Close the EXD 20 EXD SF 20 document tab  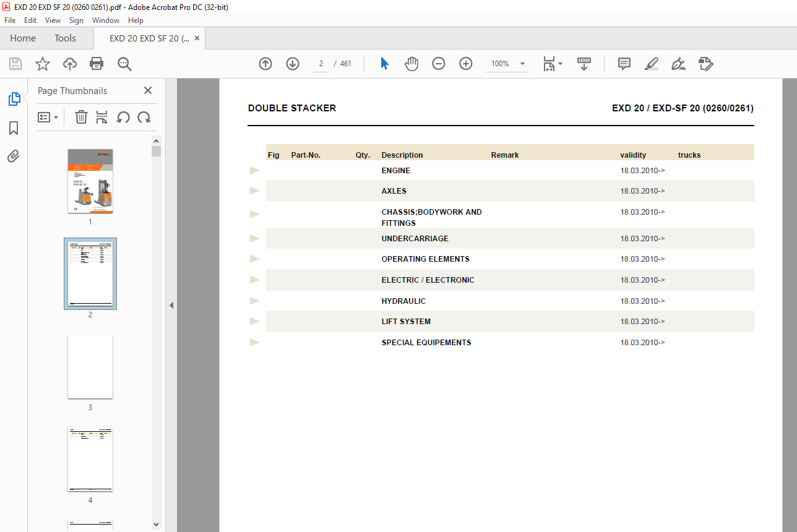[x=197, y=38]
